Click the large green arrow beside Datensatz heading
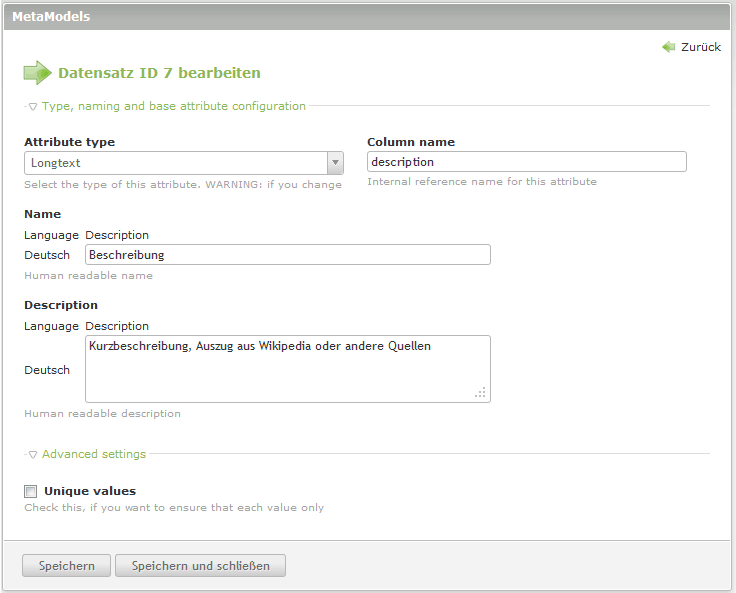Viewport: 736px width, 593px height. (x=37, y=73)
